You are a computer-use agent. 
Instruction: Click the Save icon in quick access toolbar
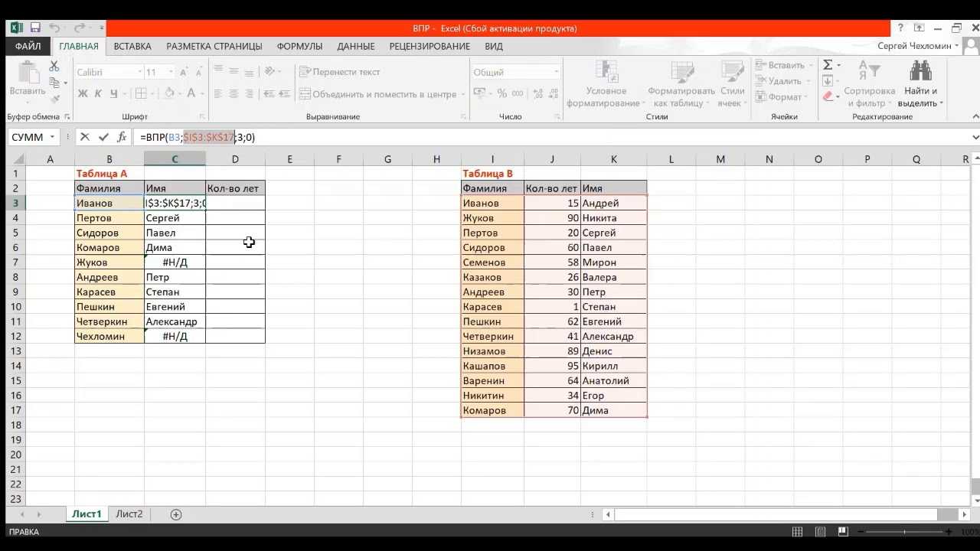pos(35,28)
